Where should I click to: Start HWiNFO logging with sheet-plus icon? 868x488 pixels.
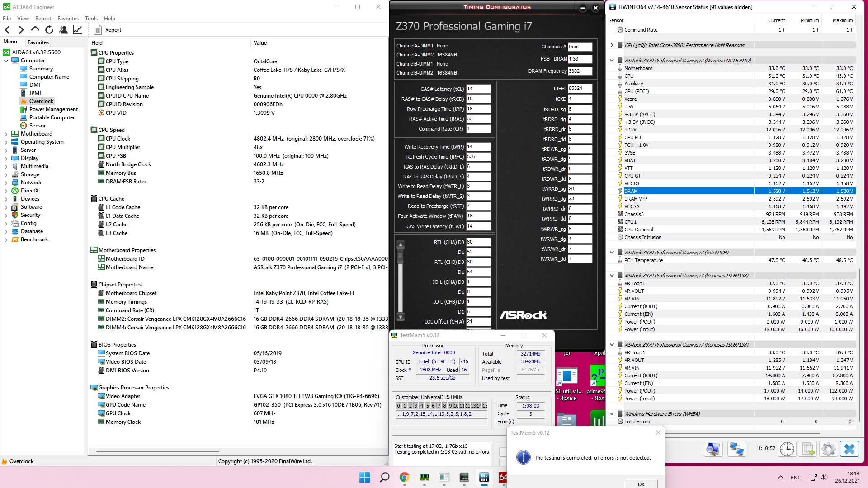(808, 449)
